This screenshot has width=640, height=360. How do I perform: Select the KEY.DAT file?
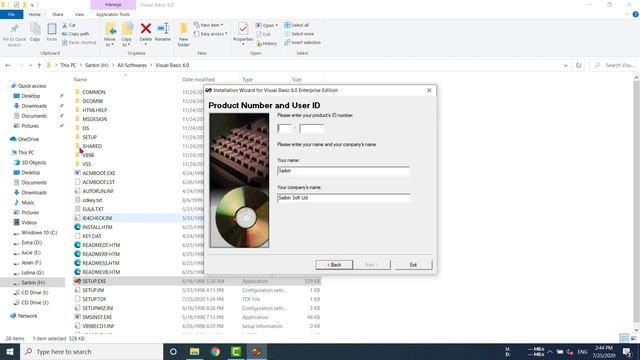pos(92,236)
